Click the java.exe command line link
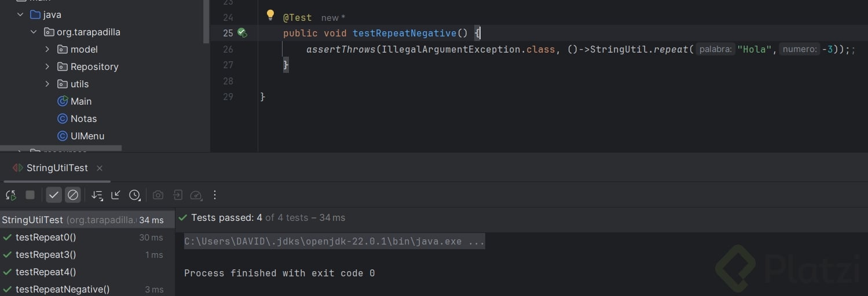Viewport: 868px width, 296px height. [334, 241]
